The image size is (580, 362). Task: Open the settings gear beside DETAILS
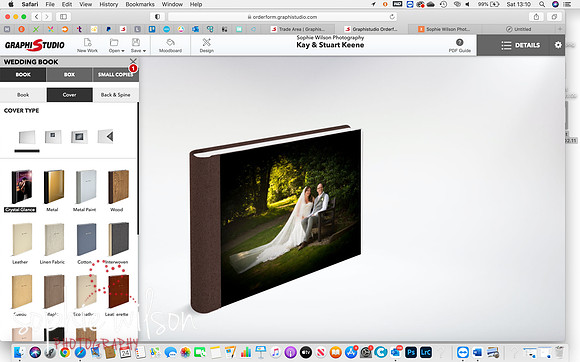pos(558,45)
